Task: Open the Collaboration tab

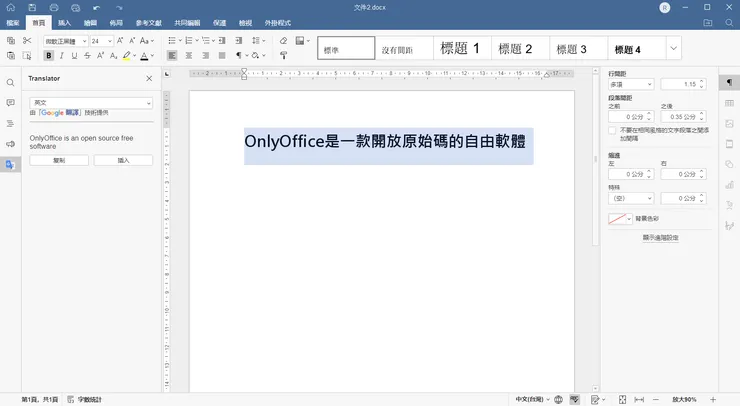Action: click(187, 23)
